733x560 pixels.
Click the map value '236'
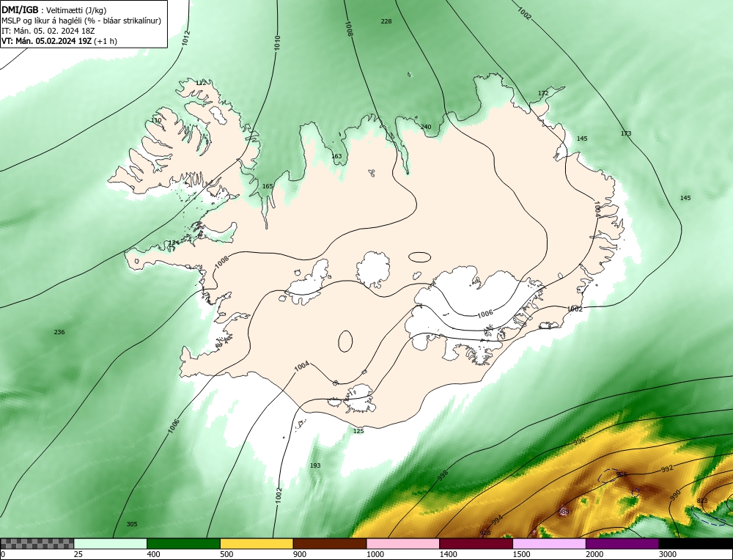tap(59, 332)
